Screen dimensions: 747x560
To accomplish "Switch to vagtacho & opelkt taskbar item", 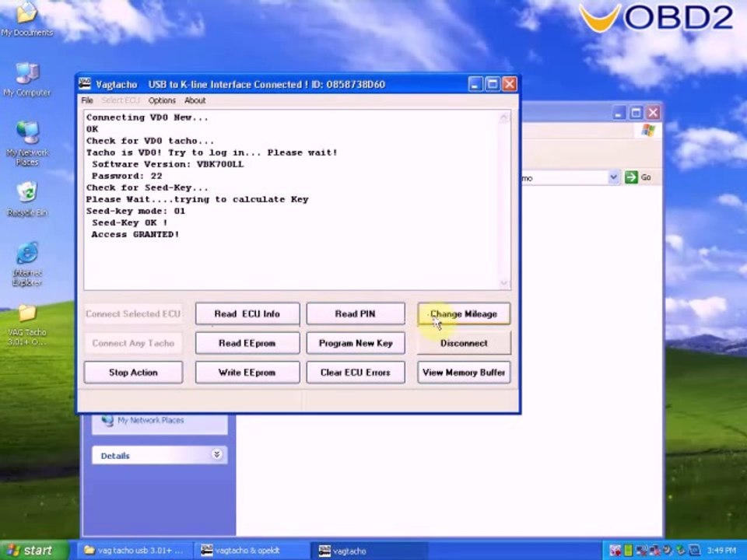I will pos(251,551).
